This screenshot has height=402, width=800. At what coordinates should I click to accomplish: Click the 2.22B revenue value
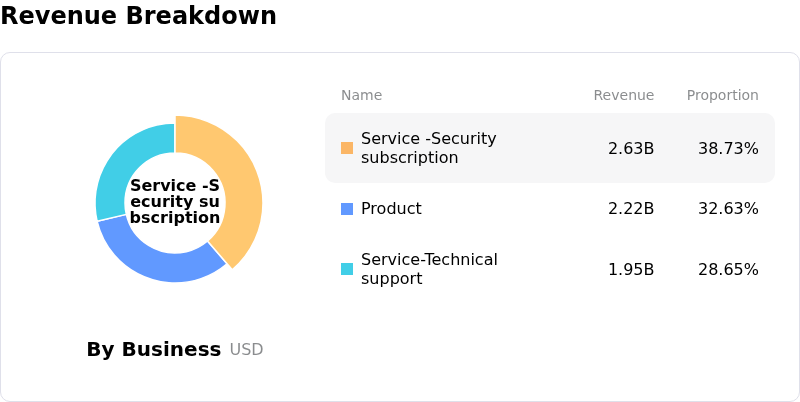click(x=631, y=209)
